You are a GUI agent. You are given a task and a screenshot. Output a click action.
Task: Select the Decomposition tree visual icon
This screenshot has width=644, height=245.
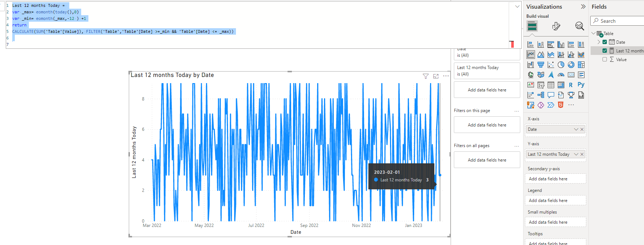pyautogui.click(x=541, y=95)
